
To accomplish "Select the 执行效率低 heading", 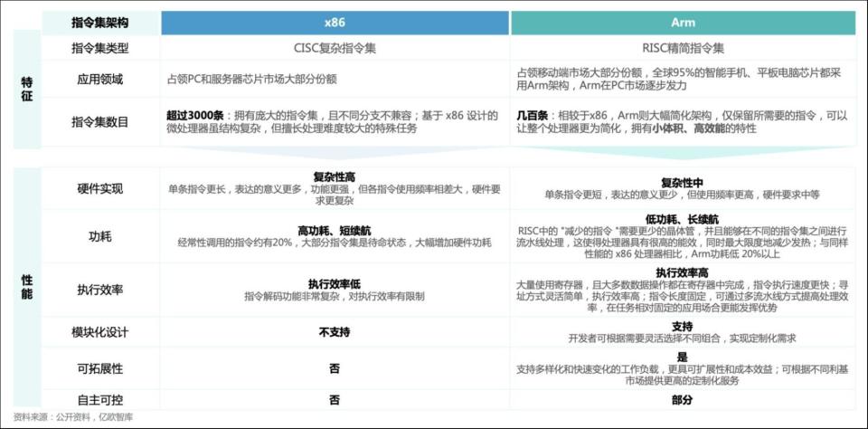I will (335, 284).
